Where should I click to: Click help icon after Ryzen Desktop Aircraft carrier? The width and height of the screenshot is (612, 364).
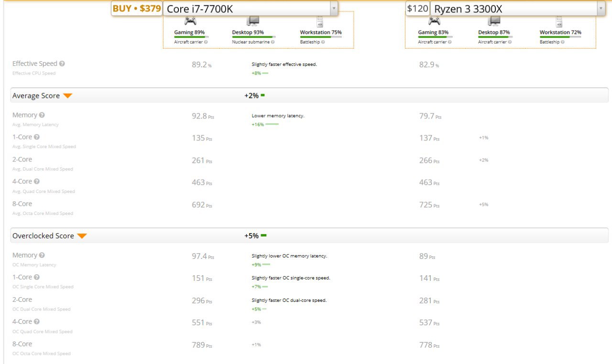pyautogui.click(x=510, y=42)
